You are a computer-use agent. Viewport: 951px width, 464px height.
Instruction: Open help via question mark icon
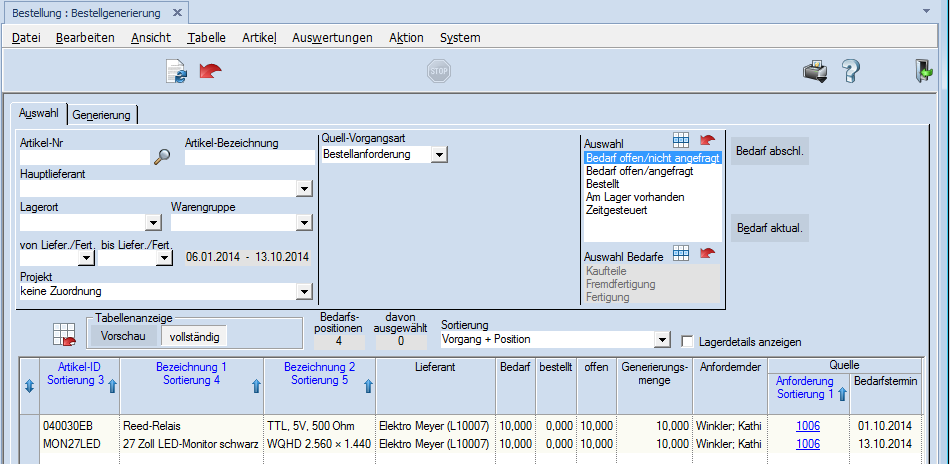[851, 71]
